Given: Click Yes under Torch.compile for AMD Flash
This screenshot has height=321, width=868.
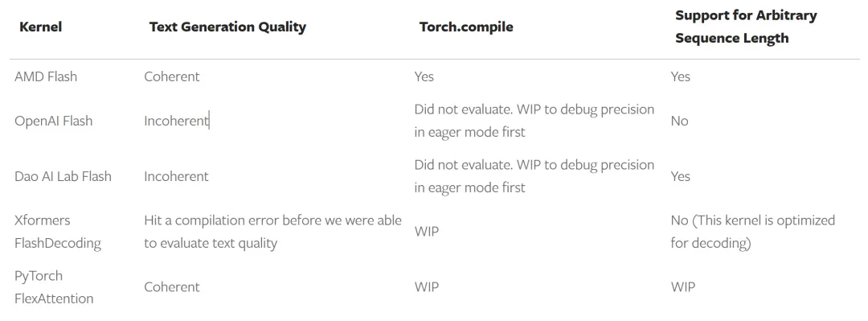Looking at the screenshot, I should pyautogui.click(x=424, y=76).
